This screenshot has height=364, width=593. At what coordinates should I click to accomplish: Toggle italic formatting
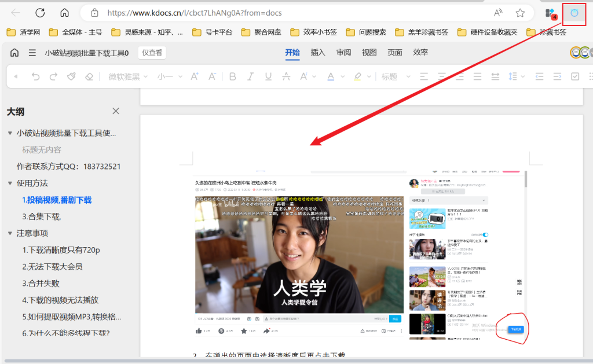(x=251, y=76)
